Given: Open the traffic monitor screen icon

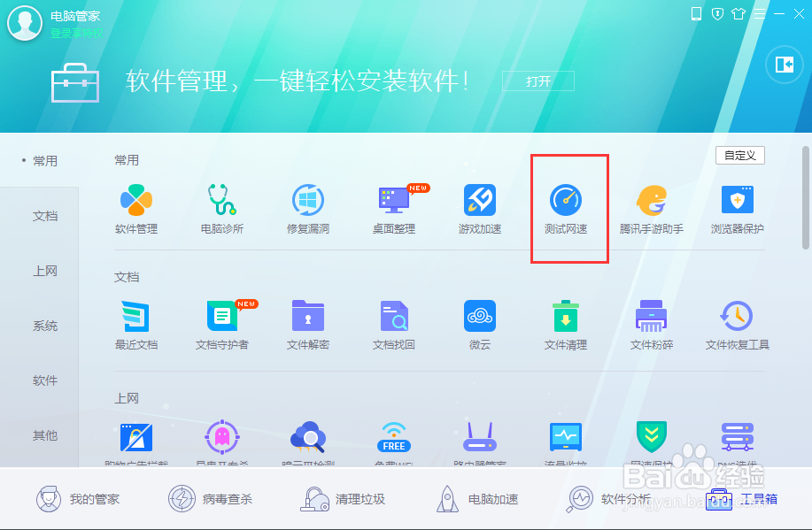Looking at the screenshot, I should pyautogui.click(x=566, y=437).
